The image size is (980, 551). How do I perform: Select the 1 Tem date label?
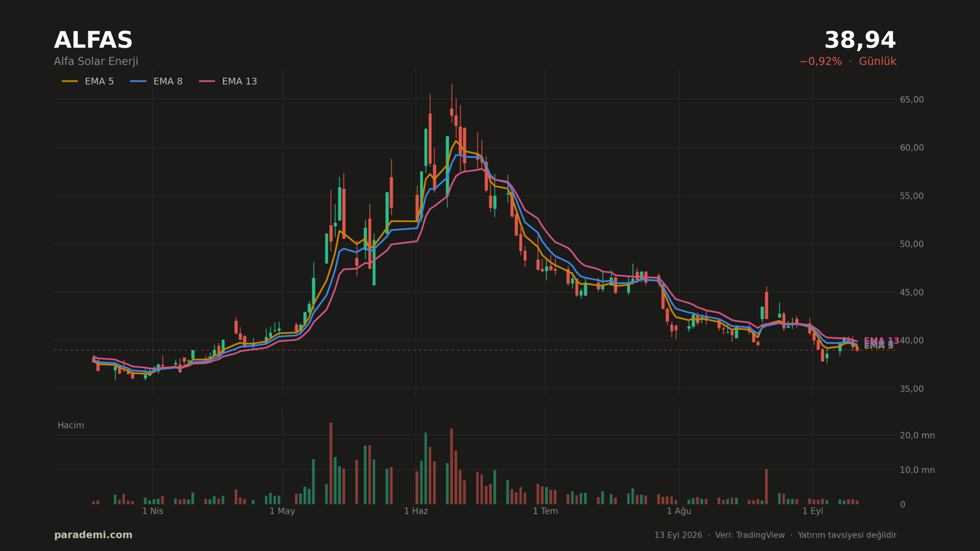[545, 511]
